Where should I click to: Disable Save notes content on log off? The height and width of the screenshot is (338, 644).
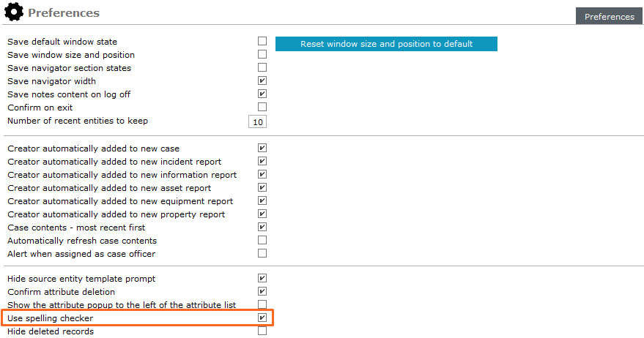point(262,94)
